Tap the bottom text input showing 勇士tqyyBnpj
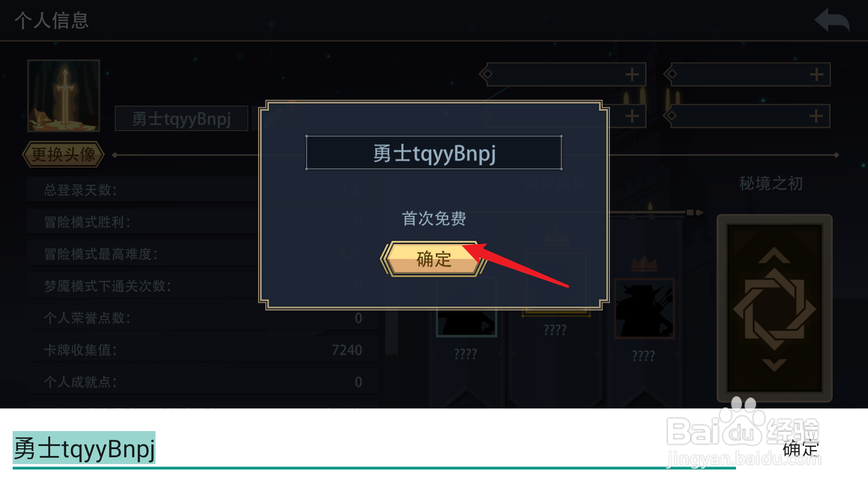The image size is (868, 488). coord(374,449)
